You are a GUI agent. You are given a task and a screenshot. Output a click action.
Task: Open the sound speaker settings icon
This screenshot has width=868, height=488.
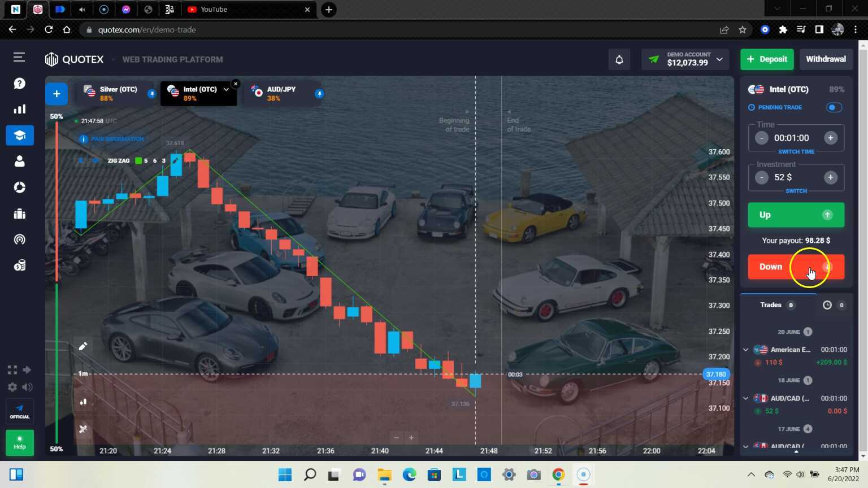(x=27, y=387)
